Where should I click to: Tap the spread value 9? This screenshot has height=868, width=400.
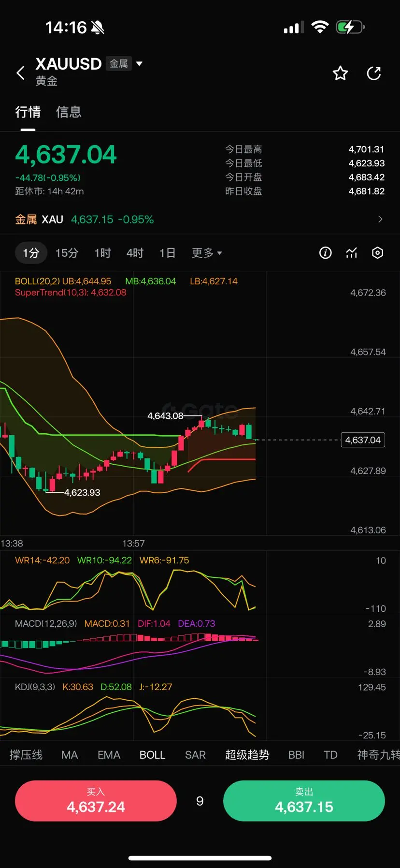pos(200,801)
